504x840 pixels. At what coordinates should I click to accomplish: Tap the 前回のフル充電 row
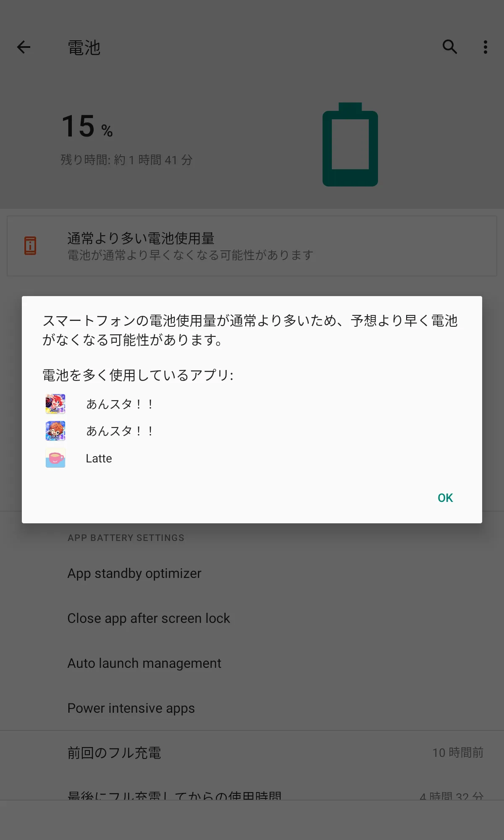pos(252,753)
